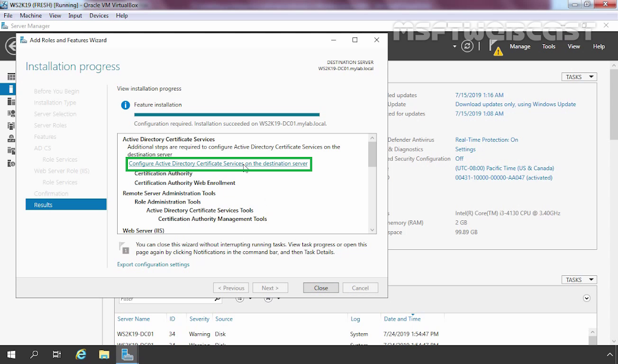This screenshot has height=364, width=618.
Task: Click the Real-Time Protection: On link
Action: click(487, 139)
